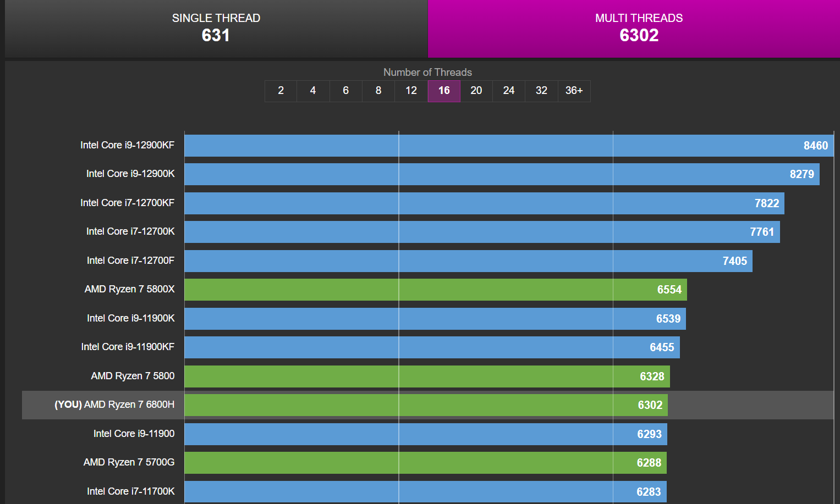Click the Intel Core i9-12900K label
The image size is (840, 504).
[130, 174]
